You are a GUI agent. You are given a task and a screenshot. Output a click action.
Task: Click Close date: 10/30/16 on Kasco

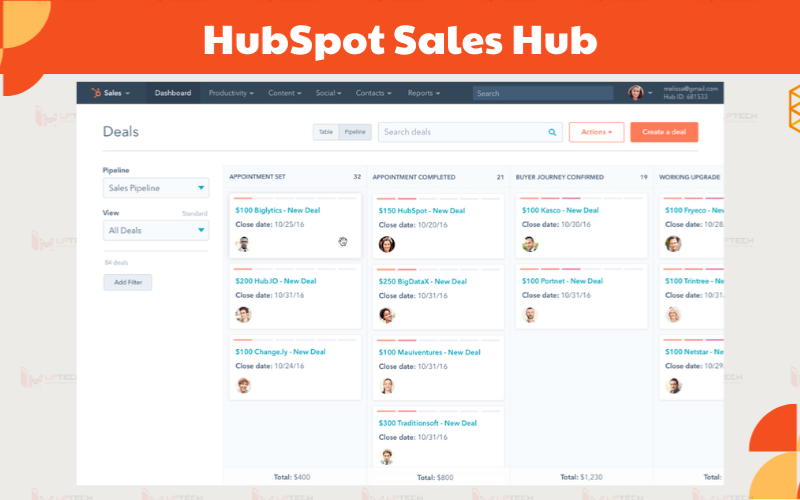(x=557, y=224)
